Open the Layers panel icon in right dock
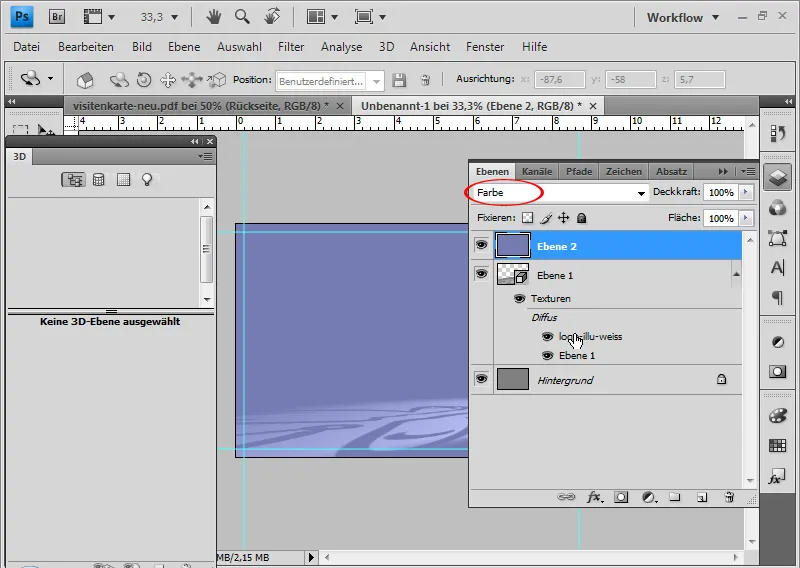 [x=778, y=178]
